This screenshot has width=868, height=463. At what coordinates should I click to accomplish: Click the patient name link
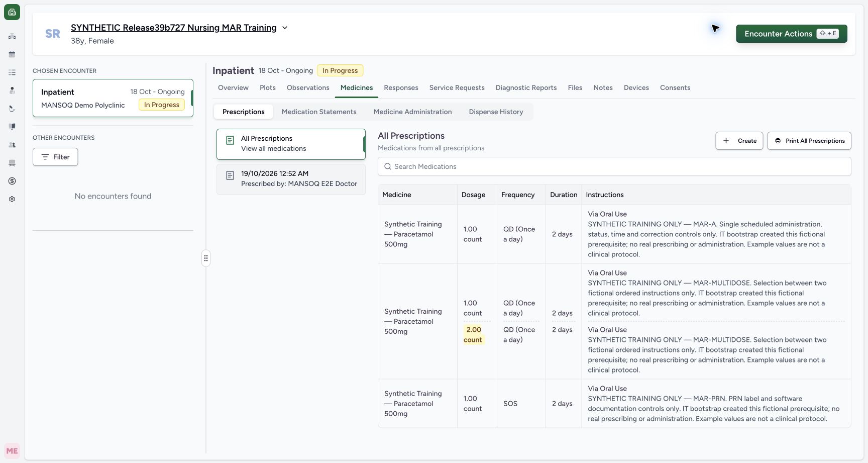pyautogui.click(x=174, y=28)
